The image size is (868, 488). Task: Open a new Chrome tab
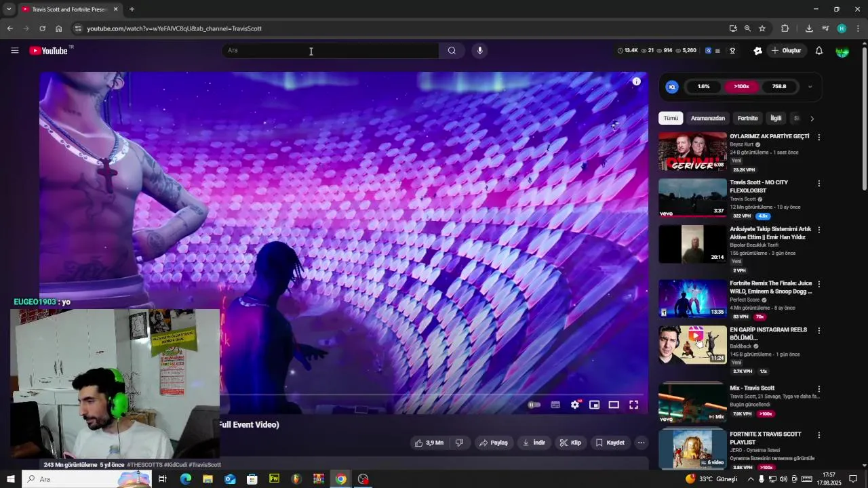click(x=132, y=9)
